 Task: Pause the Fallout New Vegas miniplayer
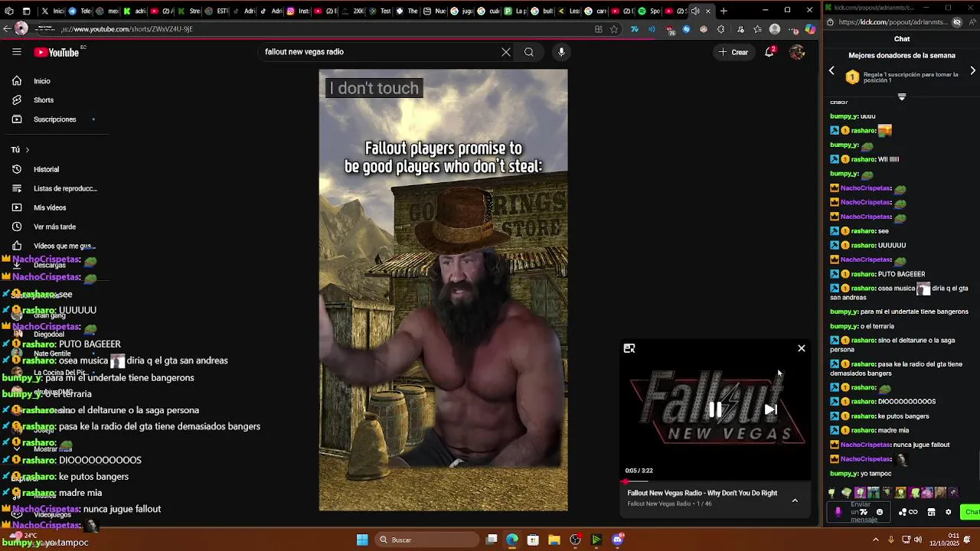715,409
